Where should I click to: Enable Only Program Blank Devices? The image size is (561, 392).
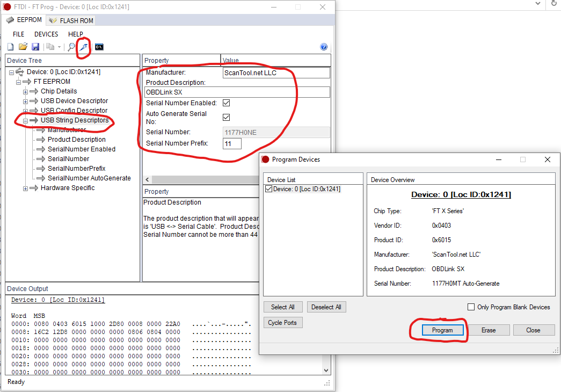click(x=471, y=306)
